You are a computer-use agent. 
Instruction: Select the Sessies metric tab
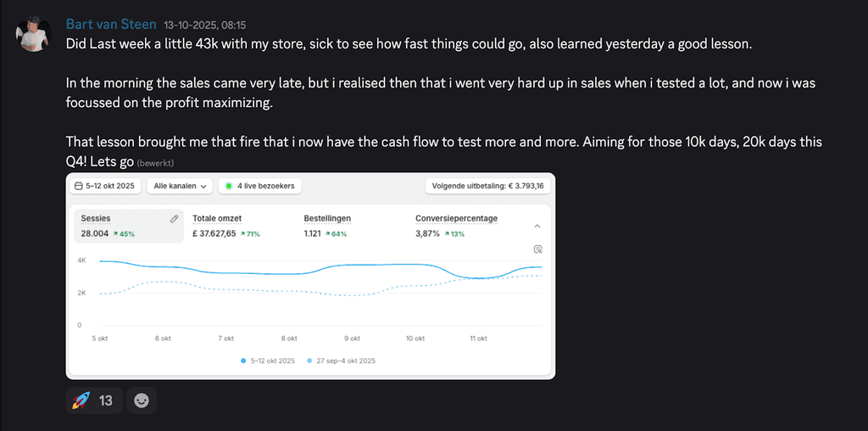coord(129,226)
